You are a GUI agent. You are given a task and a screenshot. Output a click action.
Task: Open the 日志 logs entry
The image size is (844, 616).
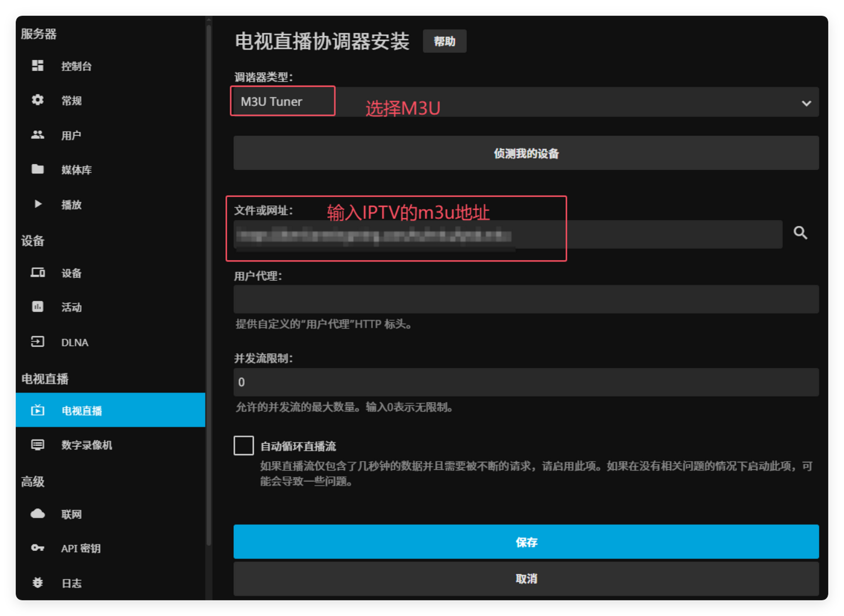(37, 583)
